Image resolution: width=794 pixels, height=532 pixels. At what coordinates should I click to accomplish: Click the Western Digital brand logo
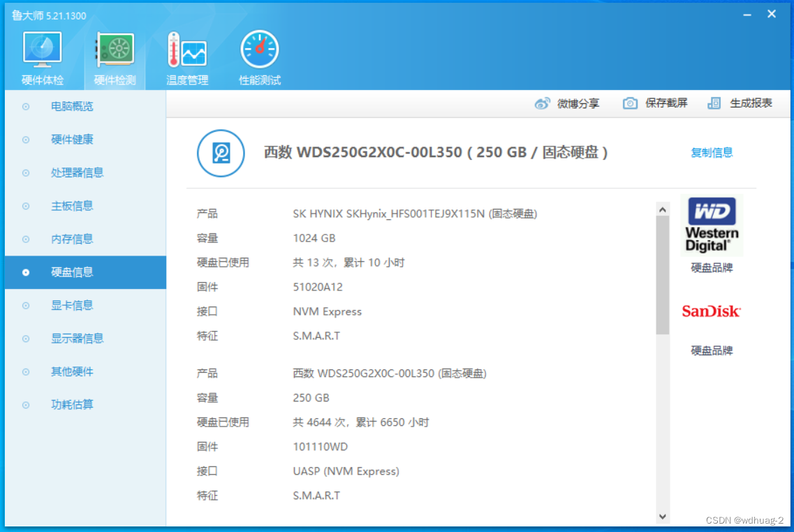712,225
